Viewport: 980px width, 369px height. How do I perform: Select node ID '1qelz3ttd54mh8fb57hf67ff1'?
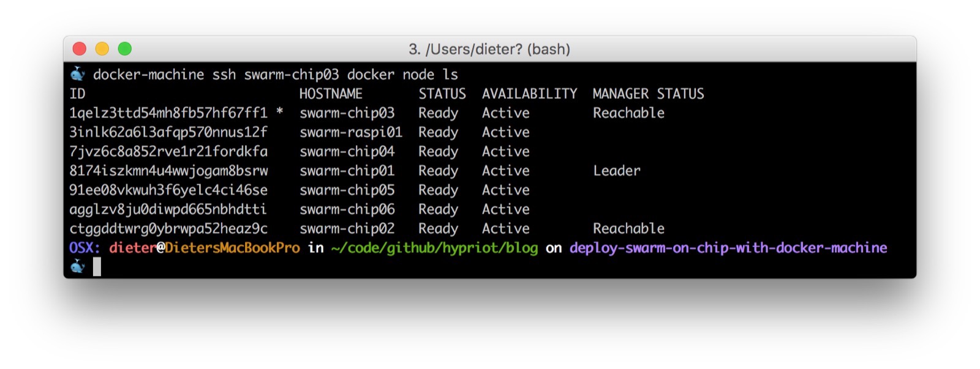(x=168, y=113)
